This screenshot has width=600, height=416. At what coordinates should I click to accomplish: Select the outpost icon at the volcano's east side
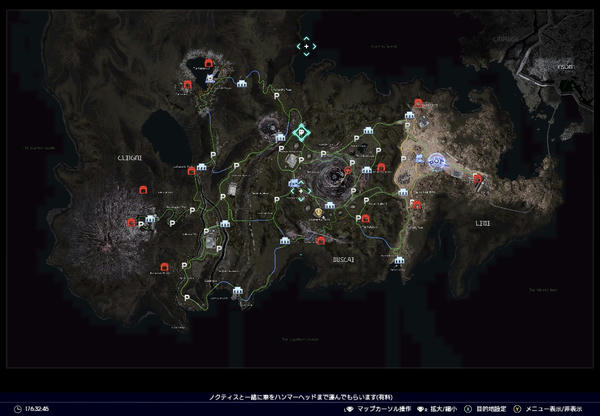pos(151,219)
